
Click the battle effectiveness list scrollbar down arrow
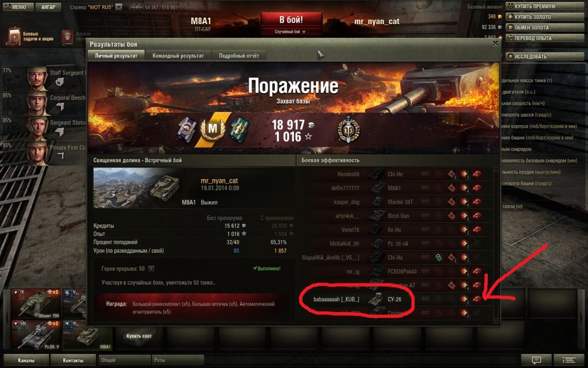(496, 321)
